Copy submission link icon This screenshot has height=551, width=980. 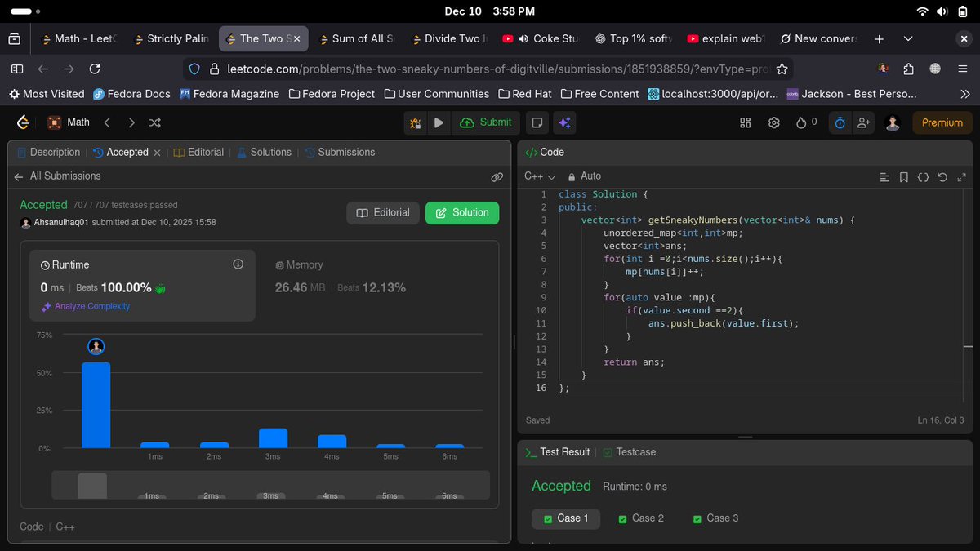[x=497, y=176]
